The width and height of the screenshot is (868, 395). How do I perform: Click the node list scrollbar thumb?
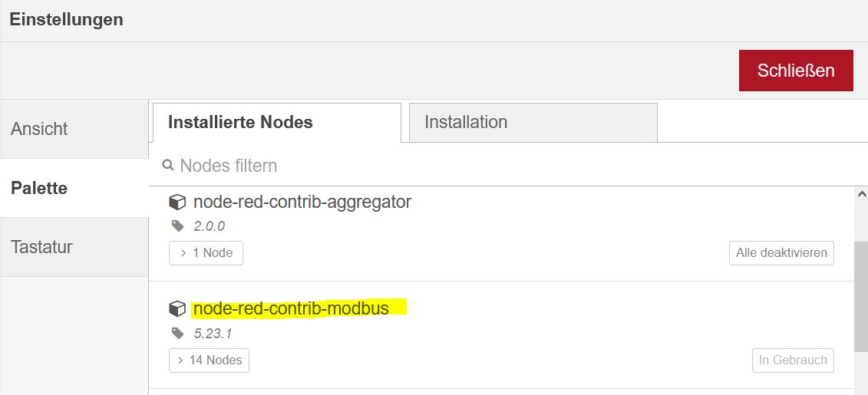click(861, 297)
